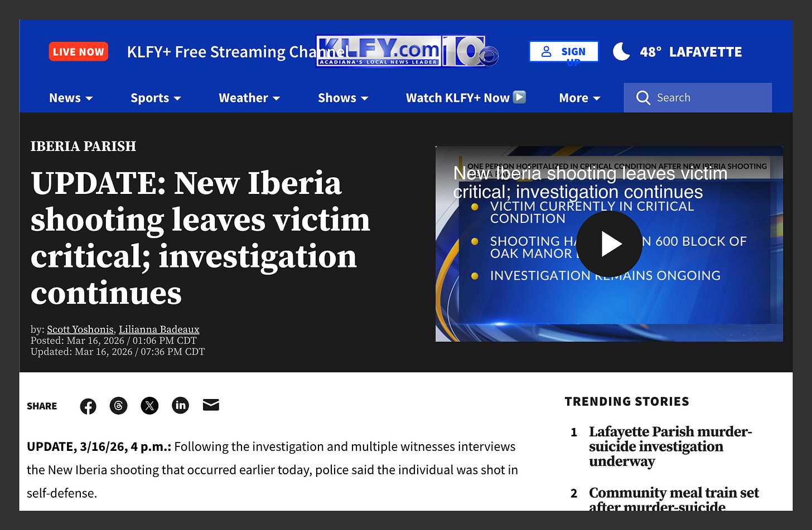Expand the Weather dropdown menu
812x530 pixels.
click(x=249, y=98)
